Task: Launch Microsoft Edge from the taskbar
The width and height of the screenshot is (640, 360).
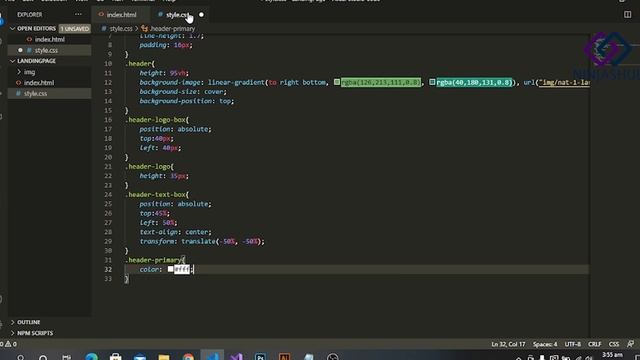Action: pyautogui.click(x=91, y=357)
